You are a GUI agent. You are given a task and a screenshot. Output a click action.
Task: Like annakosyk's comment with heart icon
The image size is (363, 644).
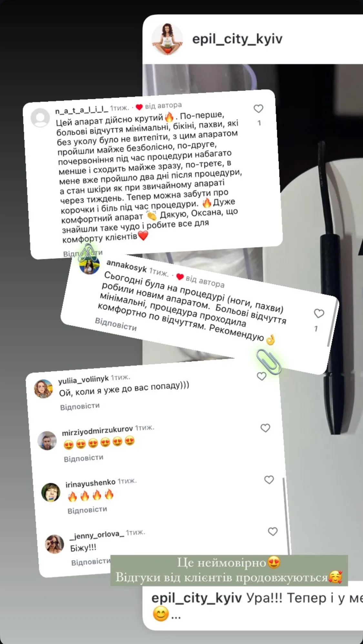[319, 313]
